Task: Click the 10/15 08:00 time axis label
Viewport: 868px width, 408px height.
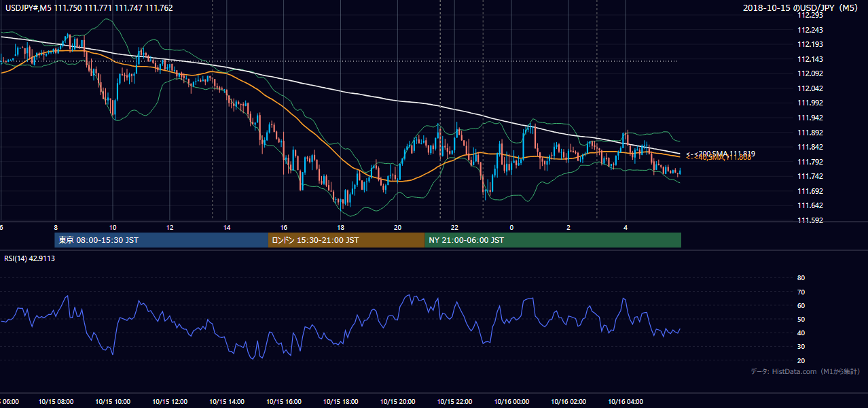Action: [x=56, y=402]
